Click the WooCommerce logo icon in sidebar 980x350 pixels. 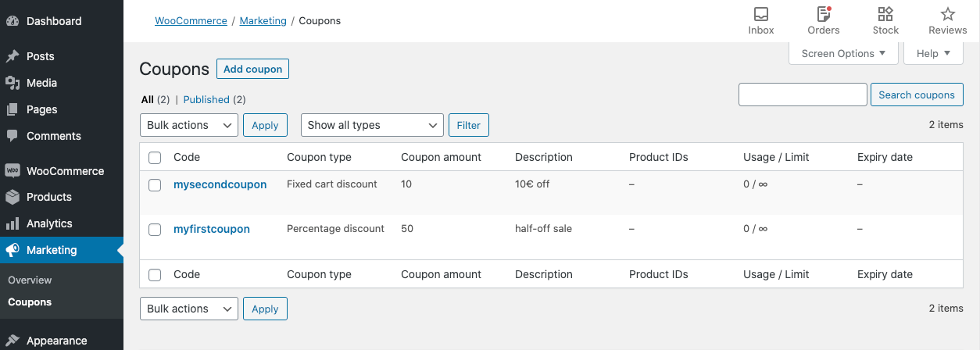point(13,171)
